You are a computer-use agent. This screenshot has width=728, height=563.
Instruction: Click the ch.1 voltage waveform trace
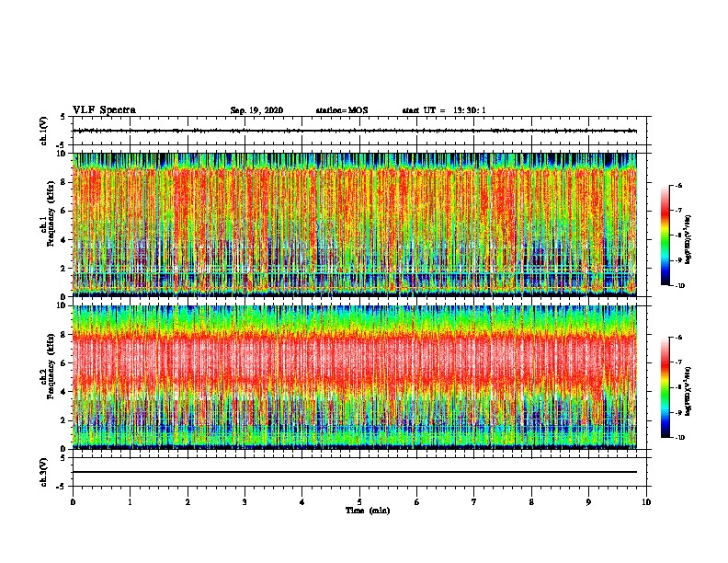pos(355,131)
